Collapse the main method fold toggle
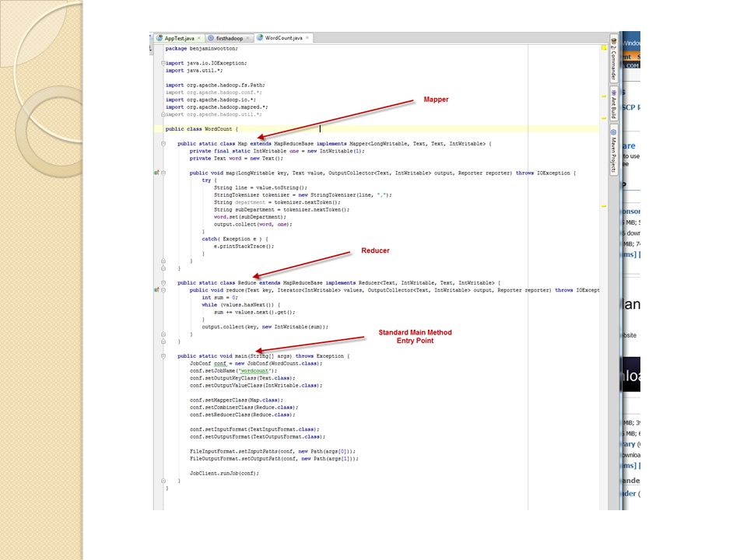The width and height of the screenshot is (747, 560). point(163,356)
